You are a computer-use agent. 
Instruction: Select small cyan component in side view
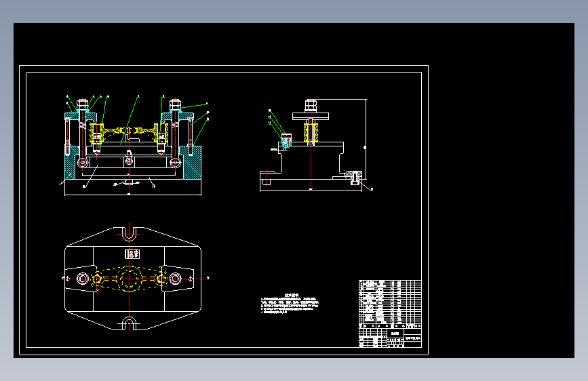pyautogui.click(x=286, y=142)
